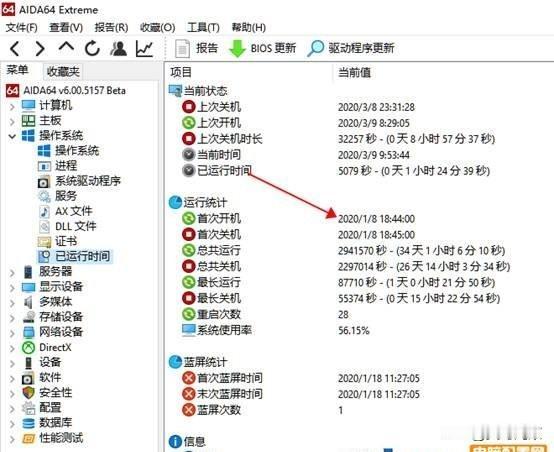Open the 收藏(O) menu
This screenshot has width=554, height=452.
[x=157, y=28]
